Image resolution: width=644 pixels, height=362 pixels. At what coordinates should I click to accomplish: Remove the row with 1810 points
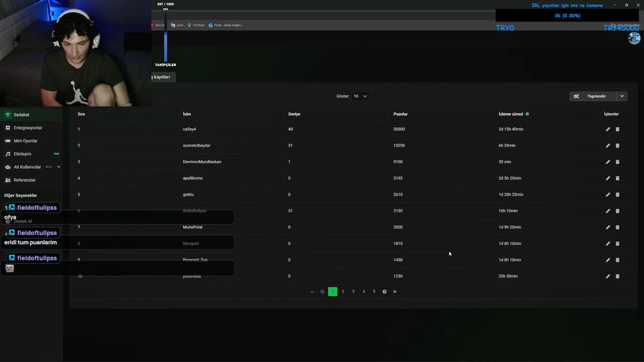pyautogui.click(x=617, y=244)
